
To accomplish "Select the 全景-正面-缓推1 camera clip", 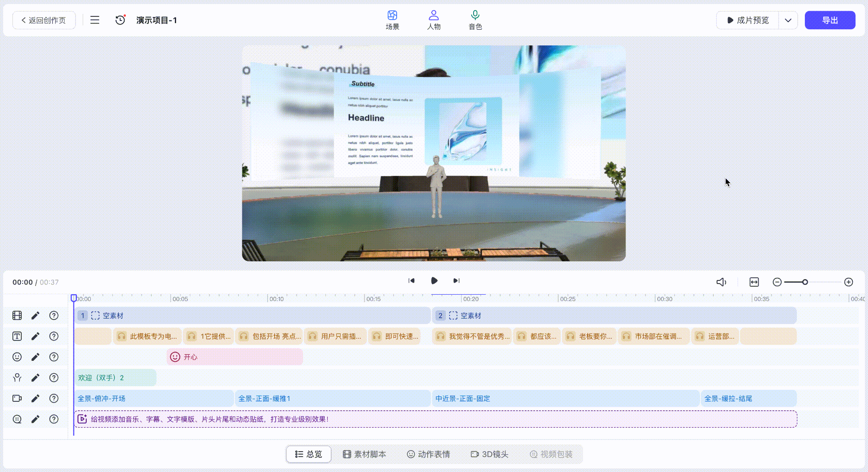I will (x=333, y=399).
